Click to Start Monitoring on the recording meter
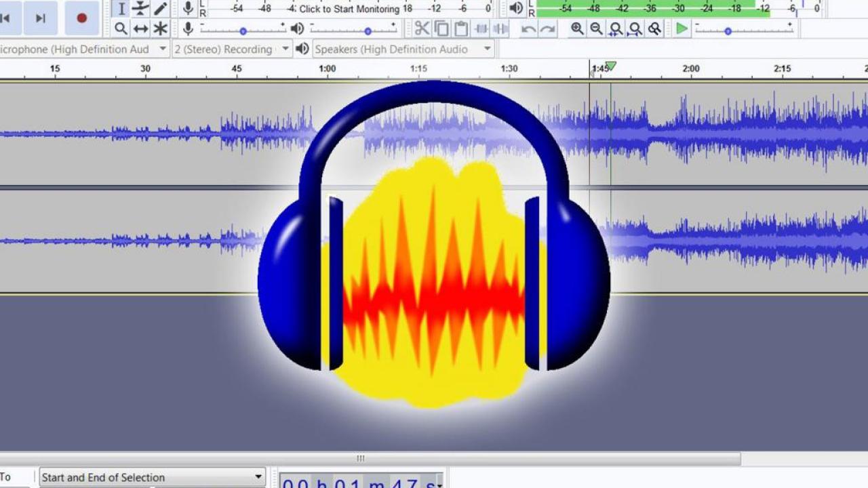 point(349,9)
